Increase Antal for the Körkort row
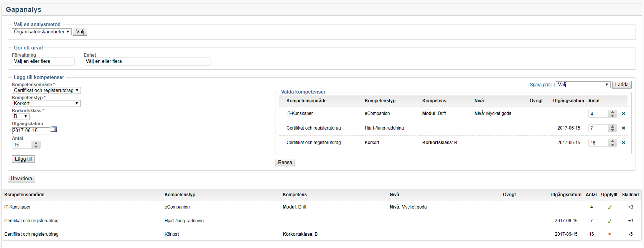Image resolution: width=644 pixels, height=248 pixels. [x=613, y=141]
